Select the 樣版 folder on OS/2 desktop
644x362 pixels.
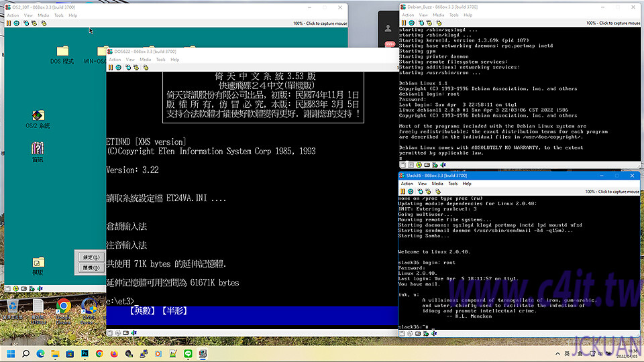tap(38, 266)
